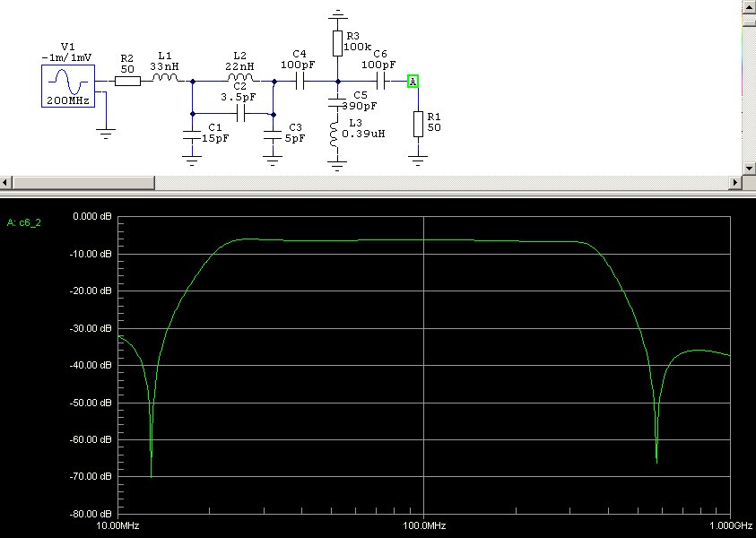The width and height of the screenshot is (756, 538).
Task: Click the '0.000 dB' axis label
Action: 92,216
